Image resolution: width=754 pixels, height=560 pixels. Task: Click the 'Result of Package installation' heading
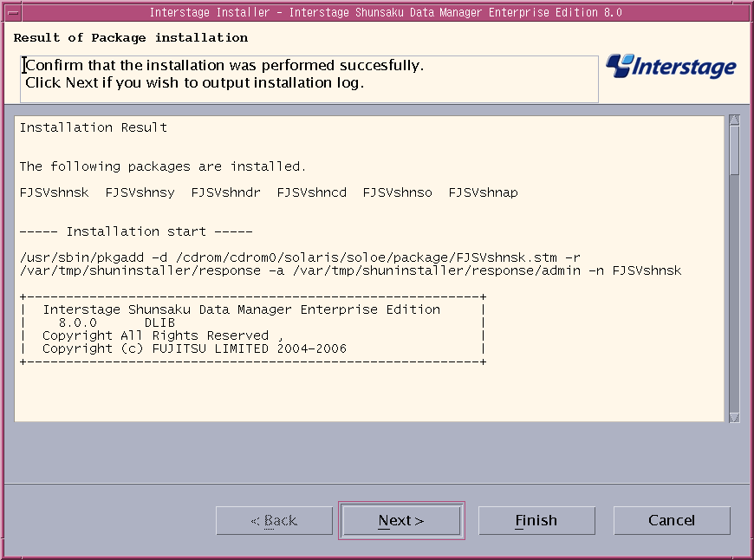pos(131,38)
